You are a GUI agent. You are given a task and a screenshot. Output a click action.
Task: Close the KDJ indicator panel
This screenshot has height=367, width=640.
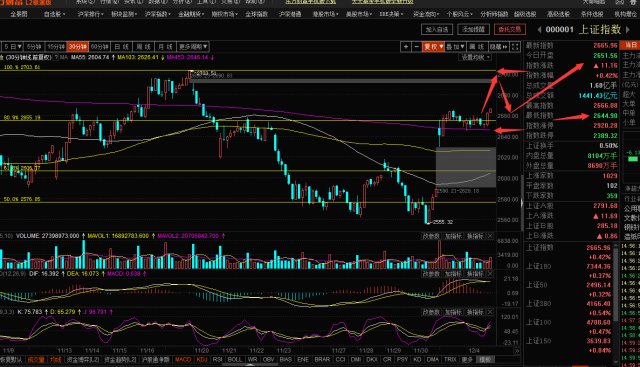490,312
